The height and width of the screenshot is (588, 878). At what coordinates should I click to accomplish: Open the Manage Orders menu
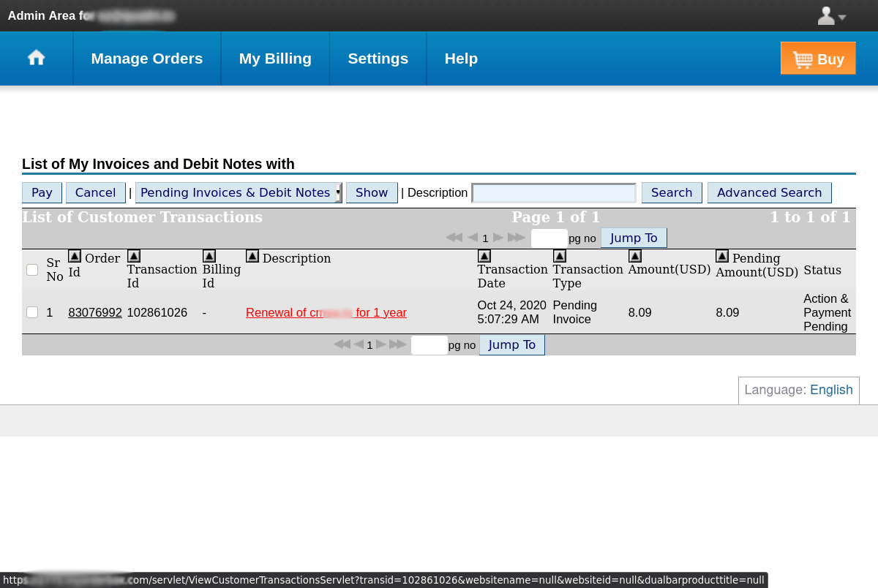click(x=146, y=58)
